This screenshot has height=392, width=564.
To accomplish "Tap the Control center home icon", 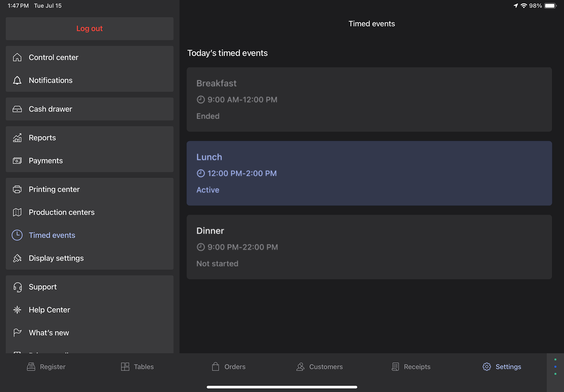I will point(17,58).
